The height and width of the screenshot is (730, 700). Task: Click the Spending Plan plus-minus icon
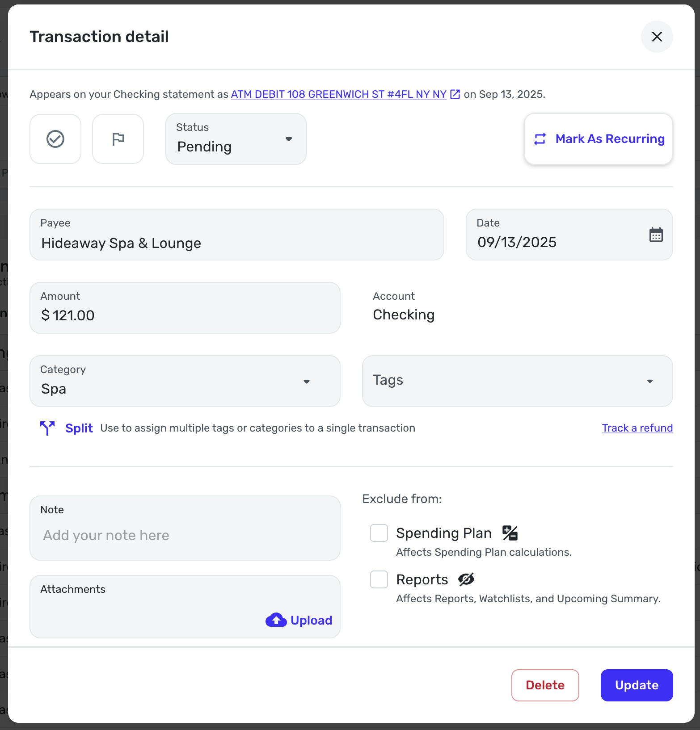click(510, 533)
